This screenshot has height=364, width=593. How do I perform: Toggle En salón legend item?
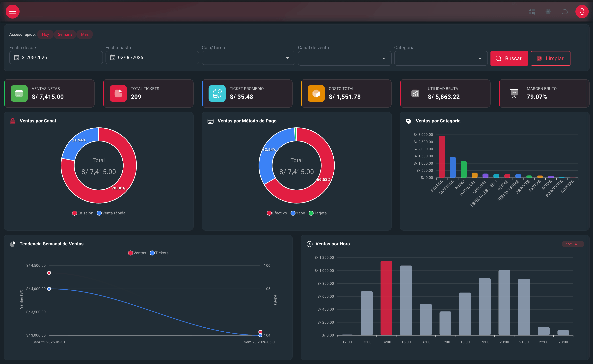[83, 213]
